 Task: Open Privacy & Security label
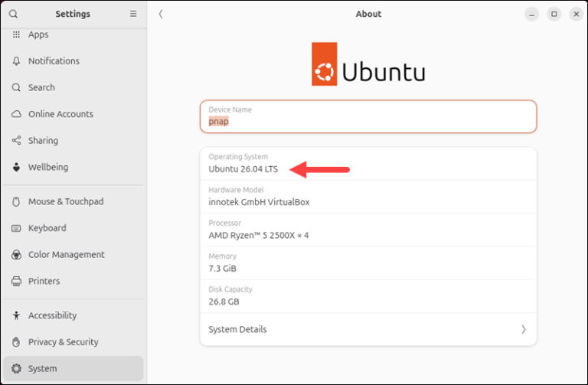point(64,342)
